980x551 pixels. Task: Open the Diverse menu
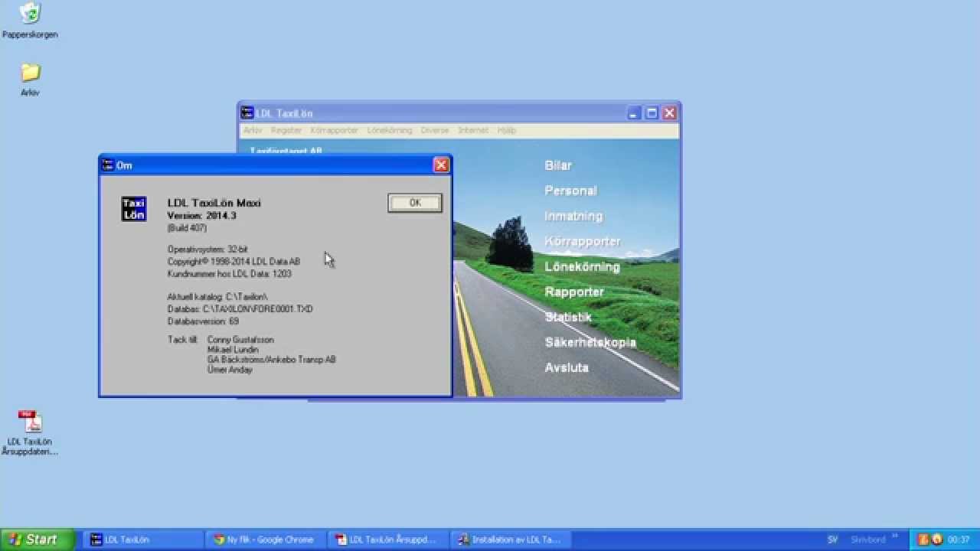(435, 130)
